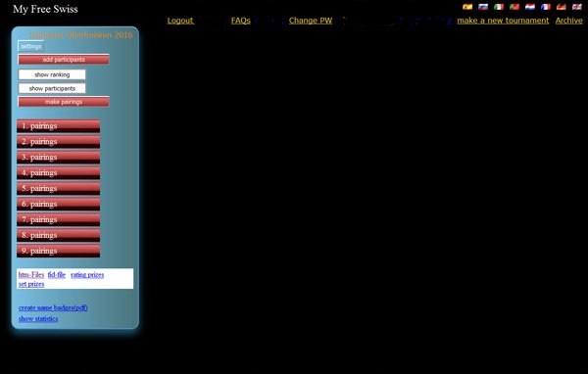This screenshot has height=374, width=588.
Task: Show ranking of the tournament
Action: [52, 74]
